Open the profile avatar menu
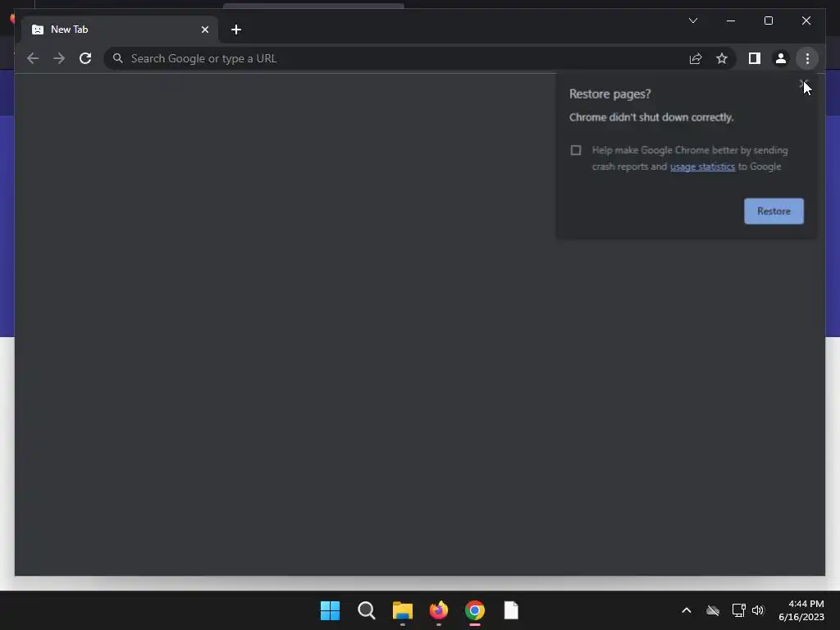The width and height of the screenshot is (840, 630). coord(781,58)
